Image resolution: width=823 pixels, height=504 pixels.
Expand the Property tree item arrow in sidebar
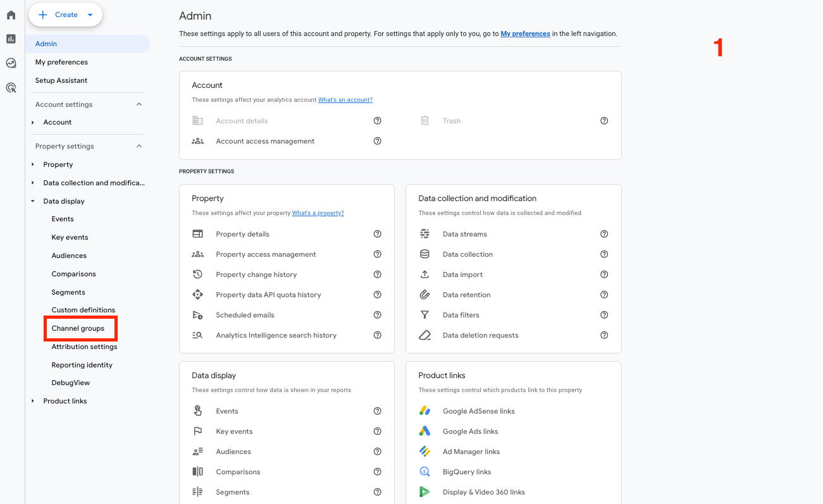click(33, 164)
